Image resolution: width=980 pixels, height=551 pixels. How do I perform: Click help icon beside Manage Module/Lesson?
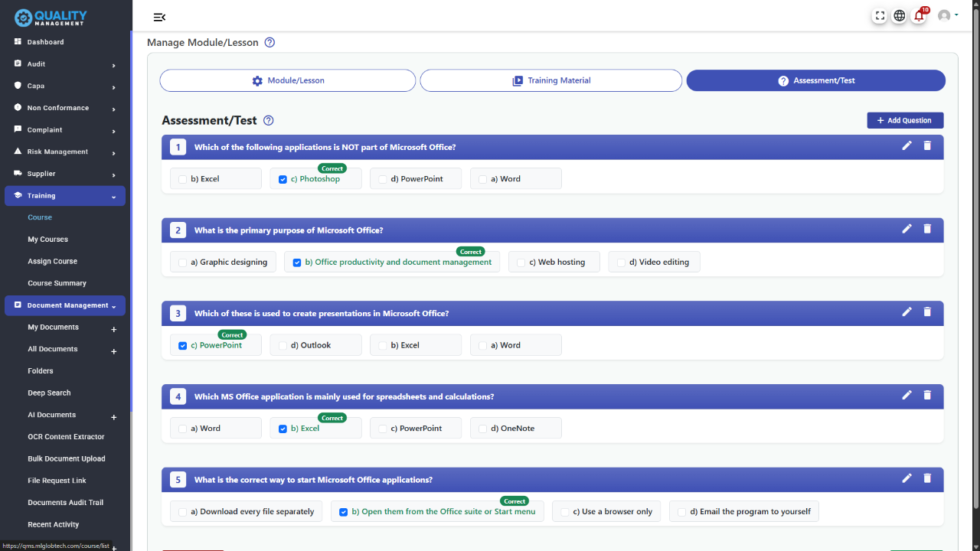pos(269,43)
